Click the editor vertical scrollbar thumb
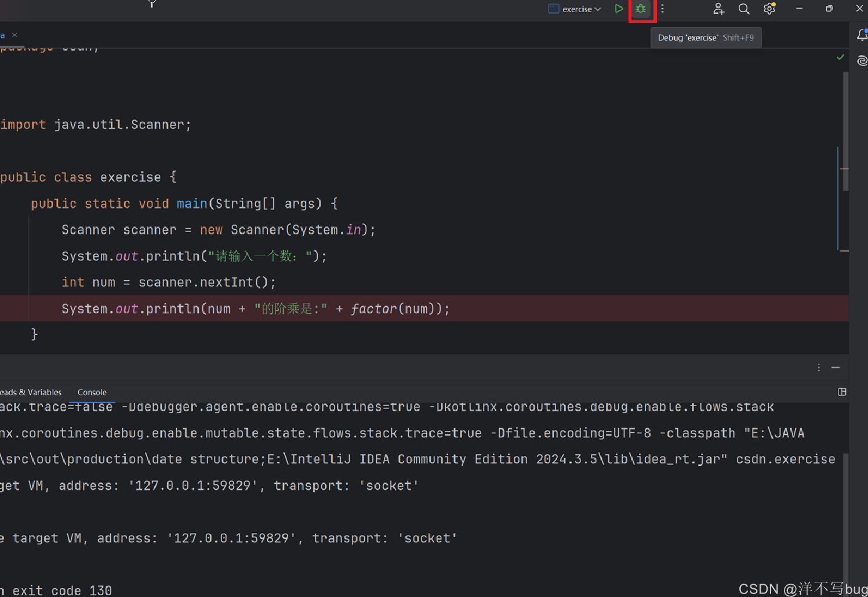 [845, 131]
